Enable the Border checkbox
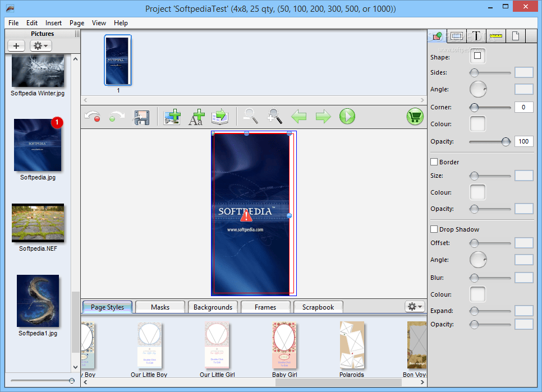The height and width of the screenshot is (392, 542). coord(434,162)
